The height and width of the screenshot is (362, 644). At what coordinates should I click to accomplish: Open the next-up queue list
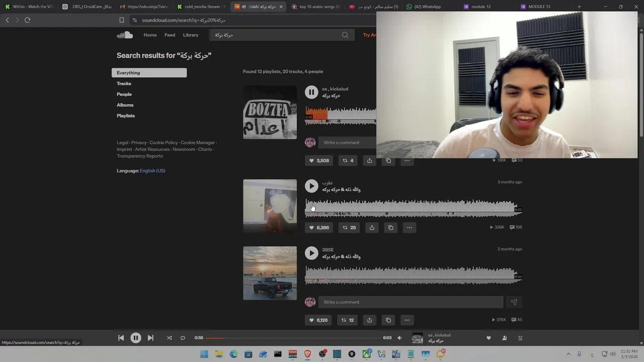520,338
